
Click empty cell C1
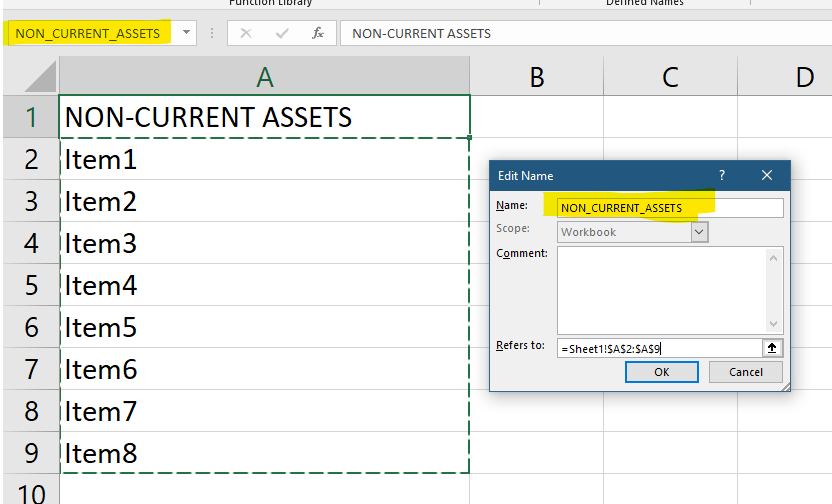pos(670,117)
